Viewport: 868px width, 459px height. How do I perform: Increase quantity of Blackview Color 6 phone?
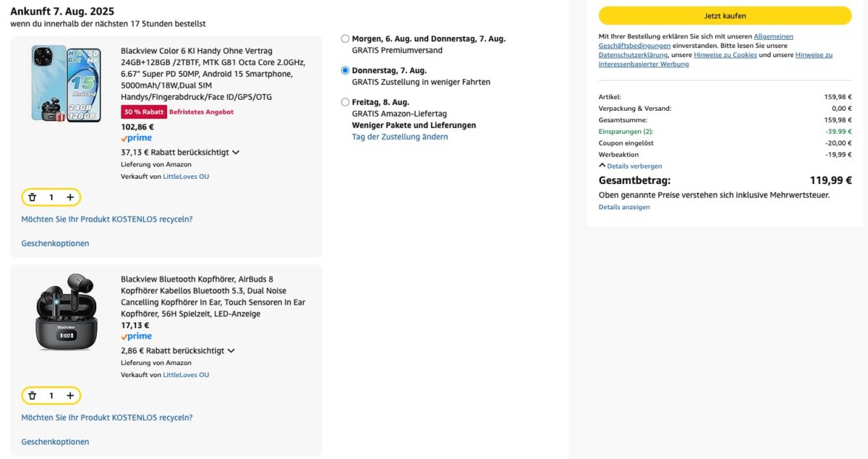point(70,197)
